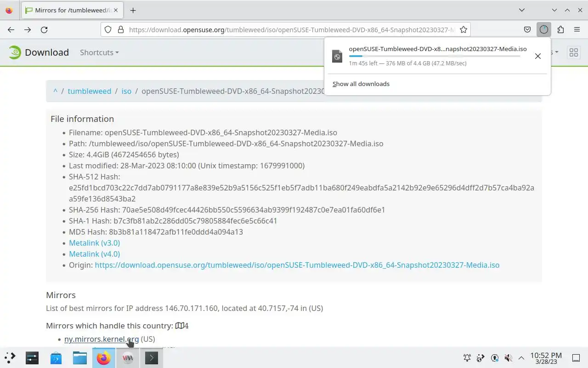This screenshot has width=588, height=368.
Task: Open the list all tabs chevron
Action: point(522,10)
